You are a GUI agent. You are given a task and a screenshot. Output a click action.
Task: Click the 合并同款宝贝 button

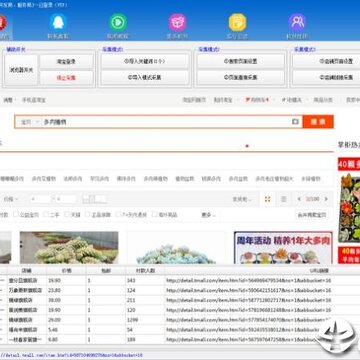click(312, 215)
